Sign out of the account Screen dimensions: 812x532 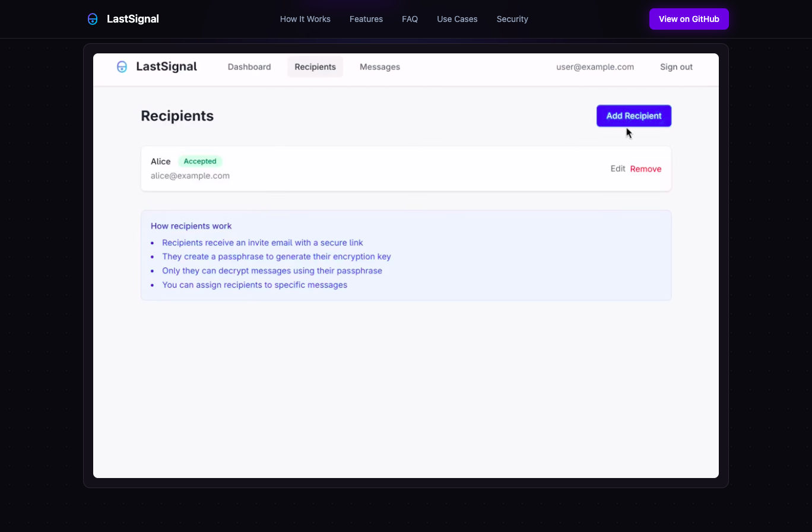point(676,67)
